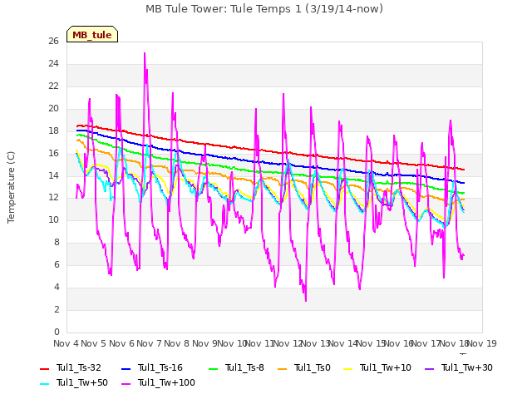Click the Nov 4 x-axis tick label
This screenshot has width=532, height=399.
pyautogui.click(x=66, y=343)
